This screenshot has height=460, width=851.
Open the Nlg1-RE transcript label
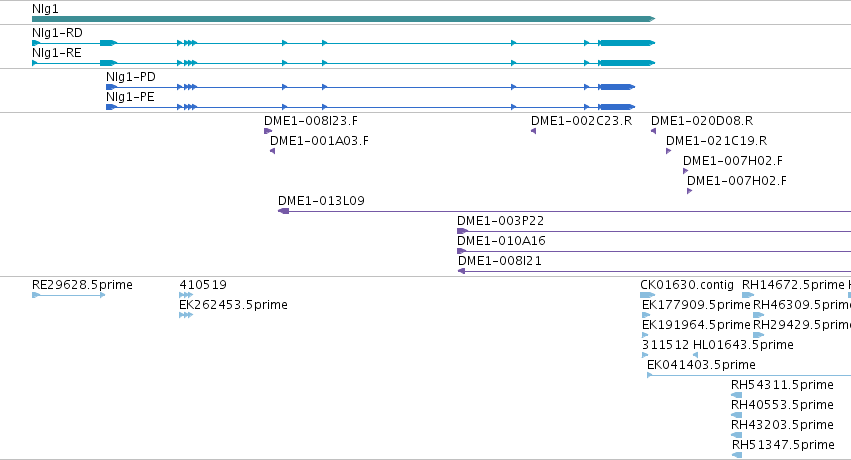coord(56,53)
